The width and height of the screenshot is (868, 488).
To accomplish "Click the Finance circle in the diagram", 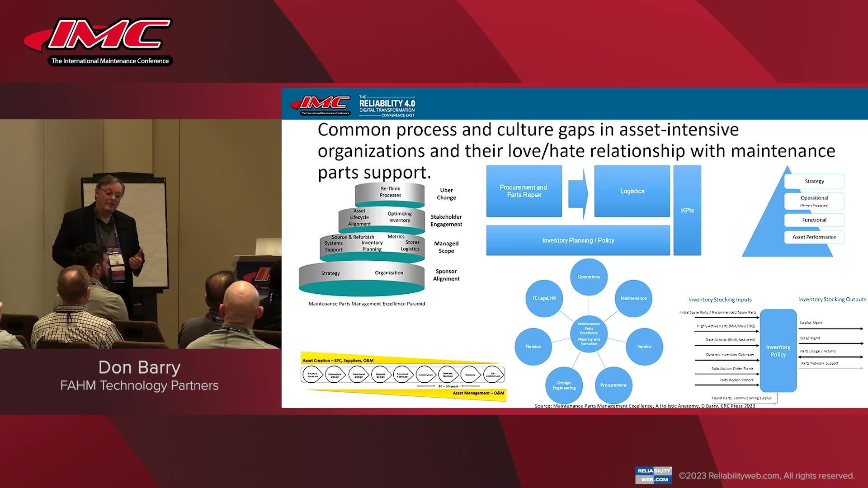I will coord(533,347).
